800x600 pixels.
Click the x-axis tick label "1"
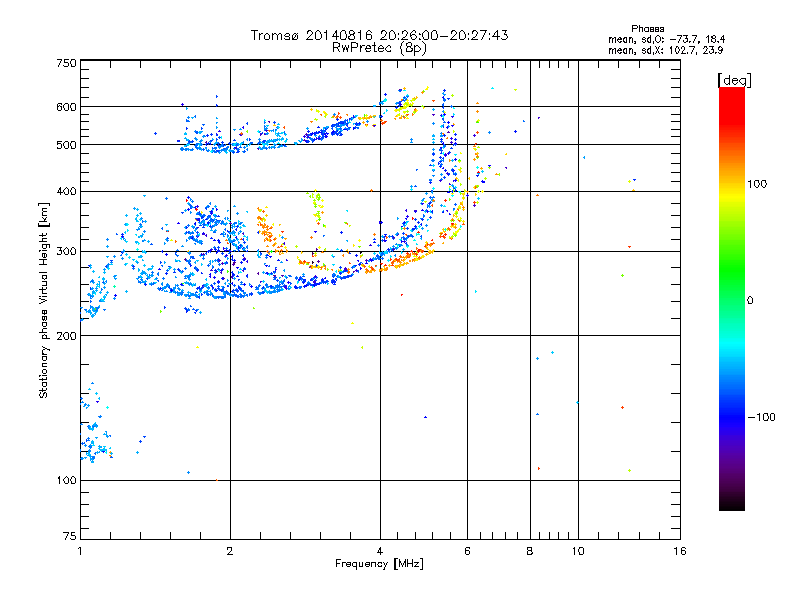80,551
